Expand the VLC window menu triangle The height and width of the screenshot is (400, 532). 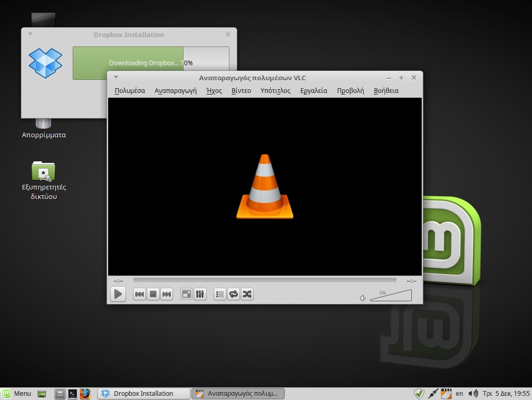tap(116, 77)
